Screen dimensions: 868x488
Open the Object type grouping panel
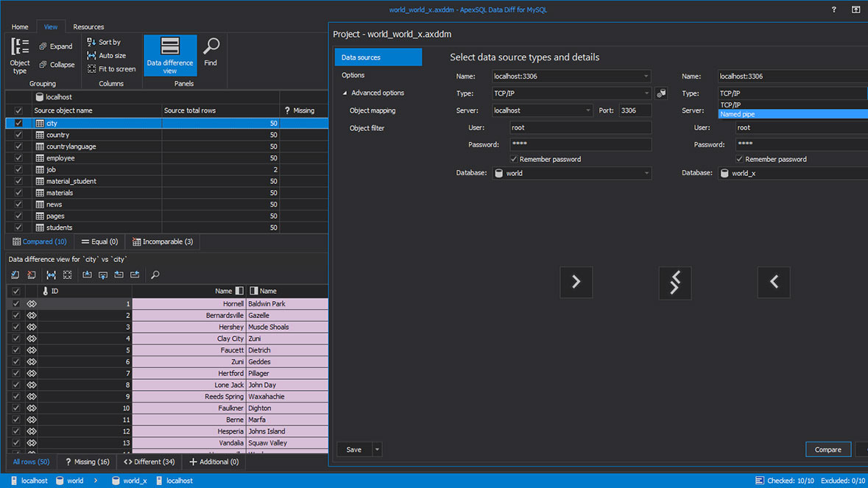[19, 55]
